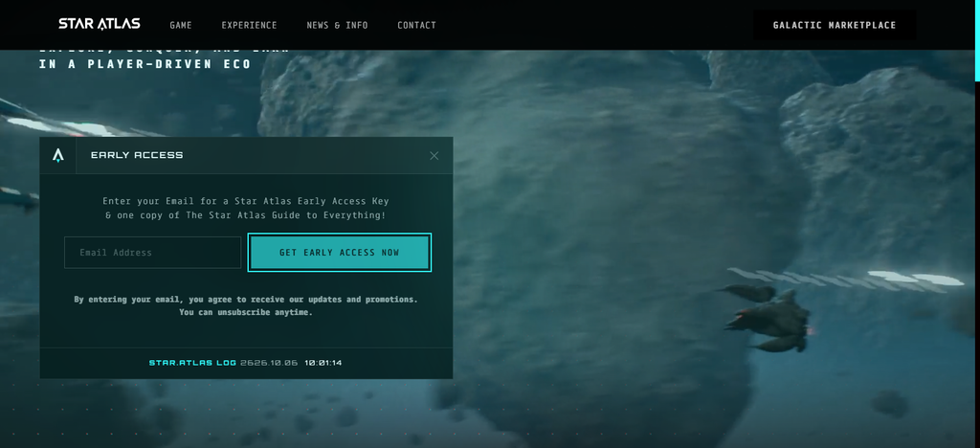
Task: Open the Experience menu
Action: [x=249, y=26]
